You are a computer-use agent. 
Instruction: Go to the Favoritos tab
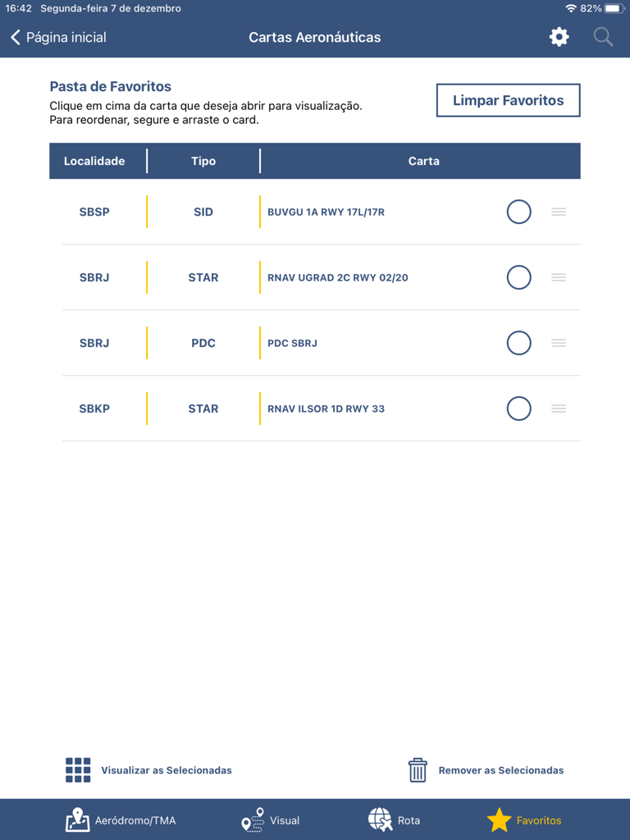pyautogui.click(x=524, y=819)
